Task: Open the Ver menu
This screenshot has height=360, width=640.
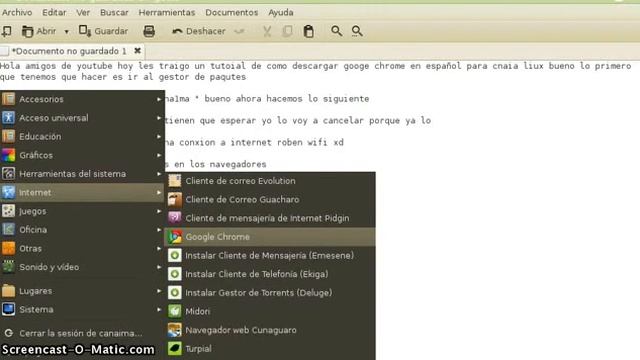Action: [83, 12]
